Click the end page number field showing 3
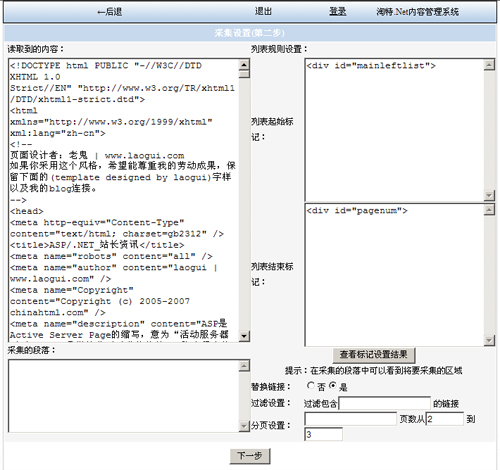Image resolution: width=500 pixels, height=470 pixels. 323,434
